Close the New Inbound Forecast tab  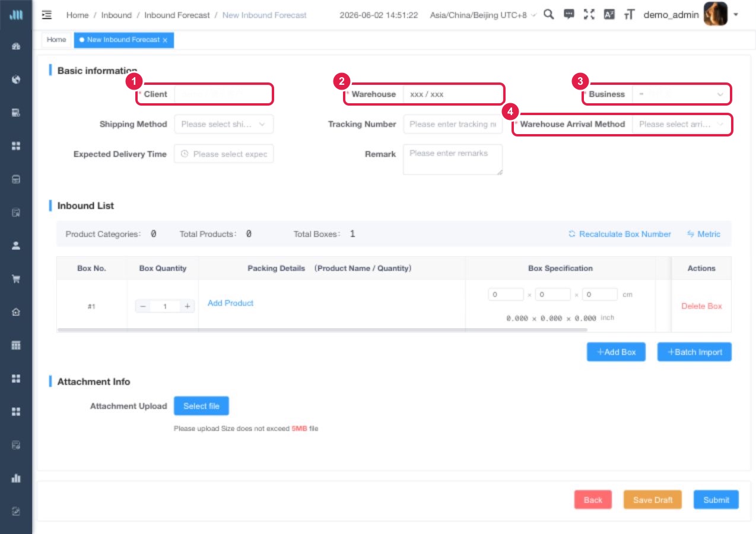tap(165, 40)
